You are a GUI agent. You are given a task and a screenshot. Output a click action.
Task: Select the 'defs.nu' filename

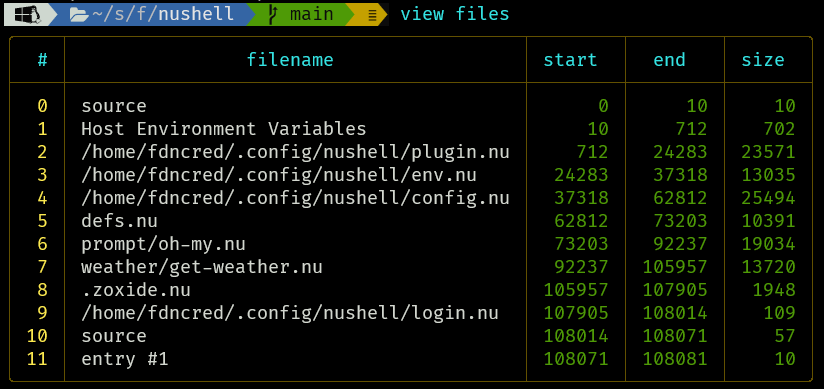119,221
